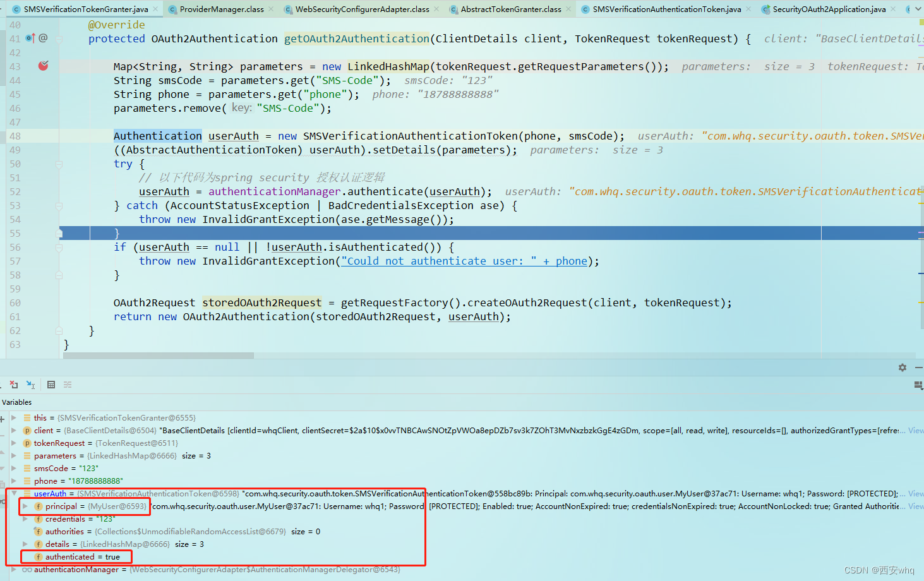Toggle the code fold marker on line 56
The image size is (924, 581).
59,248
